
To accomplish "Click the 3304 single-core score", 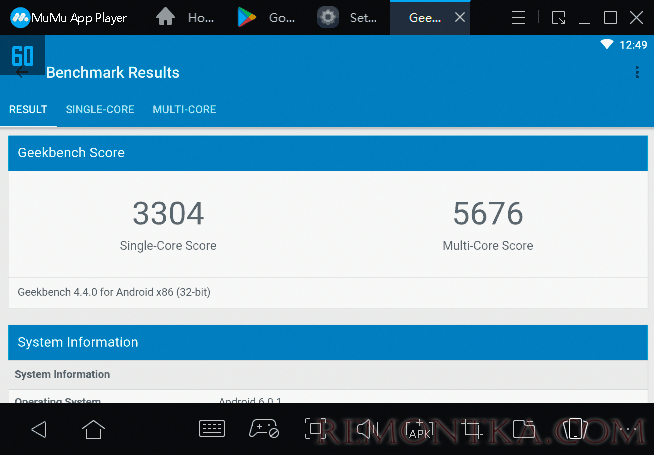I will coord(168,214).
